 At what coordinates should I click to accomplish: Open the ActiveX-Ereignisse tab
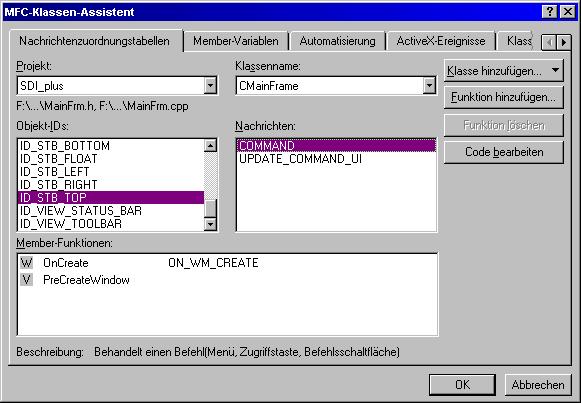coord(441,41)
